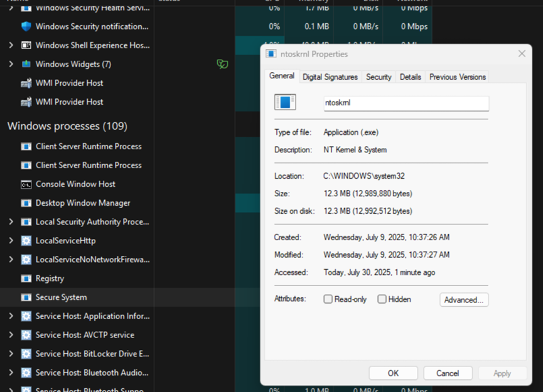Click the Windows Security notification shield icon
The image size is (543, 392).
pyautogui.click(x=26, y=26)
